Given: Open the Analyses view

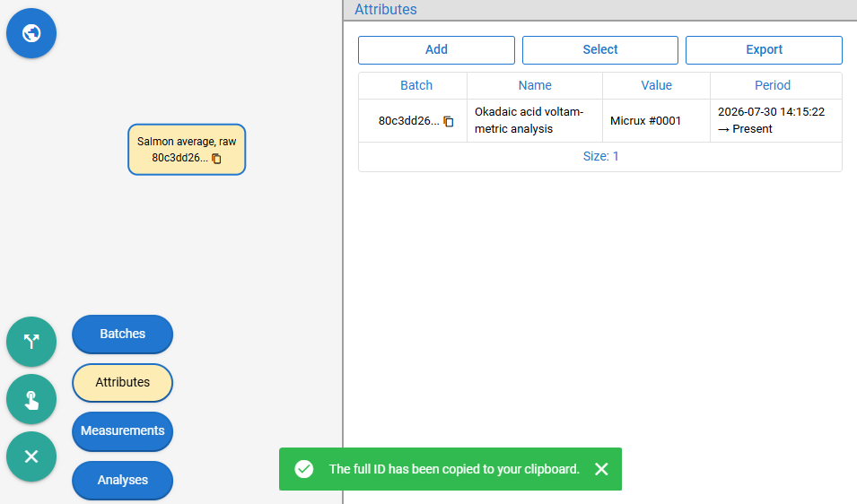Looking at the screenshot, I should pyautogui.click(x=122, y=480).
